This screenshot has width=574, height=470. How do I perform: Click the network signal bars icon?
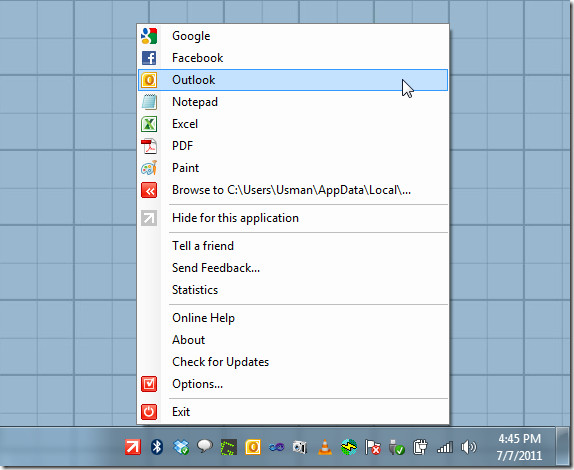[445, 447]
